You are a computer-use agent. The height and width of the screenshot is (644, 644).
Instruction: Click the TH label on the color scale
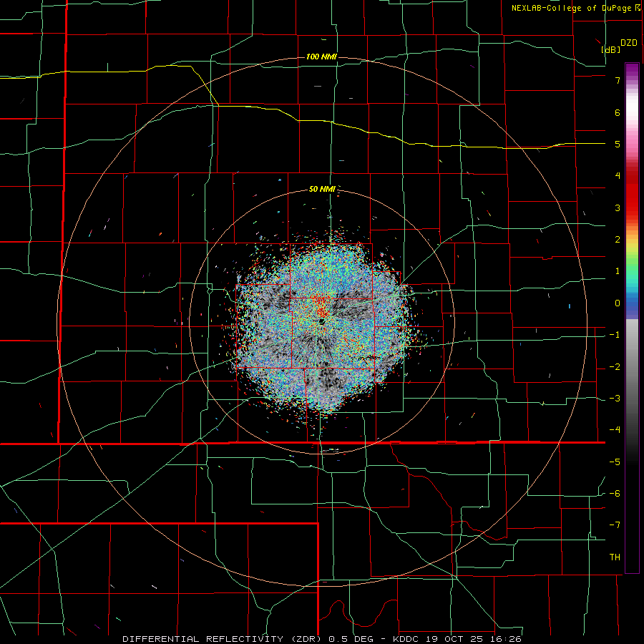click(x=615, y=557)
